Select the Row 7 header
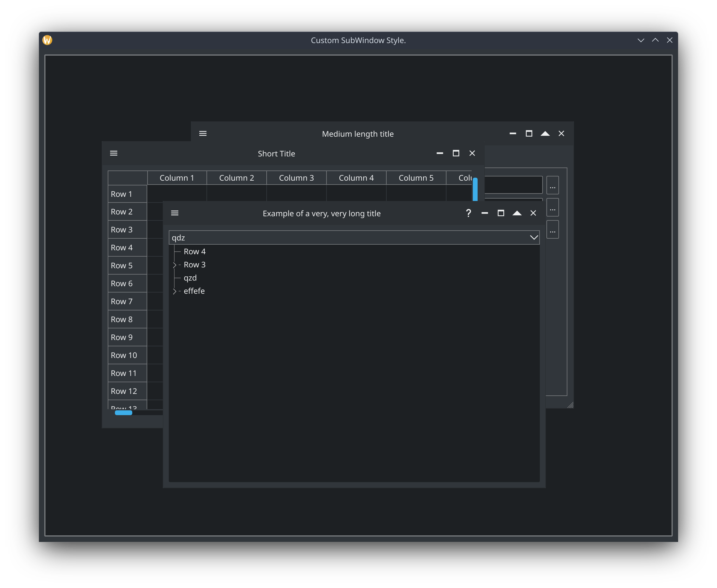 [127, 301]
